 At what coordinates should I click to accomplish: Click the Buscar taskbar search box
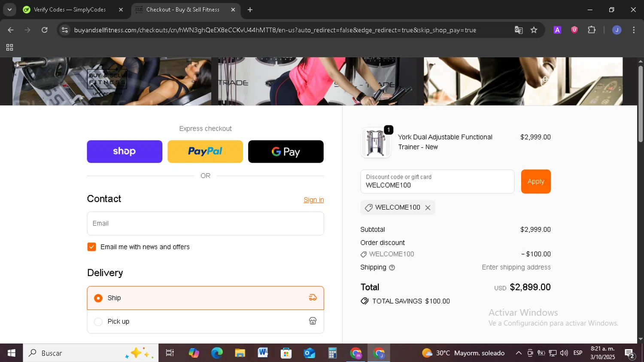coord(91,353)
